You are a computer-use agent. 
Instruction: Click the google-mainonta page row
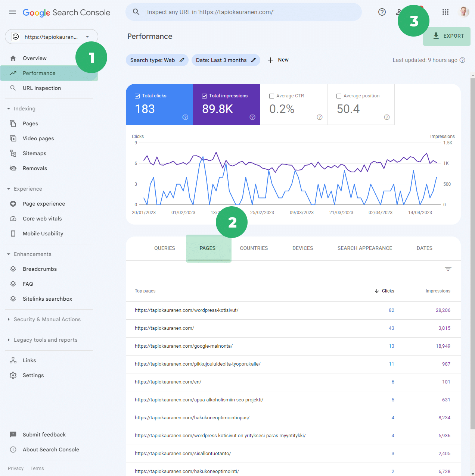(x=293, y=346)
